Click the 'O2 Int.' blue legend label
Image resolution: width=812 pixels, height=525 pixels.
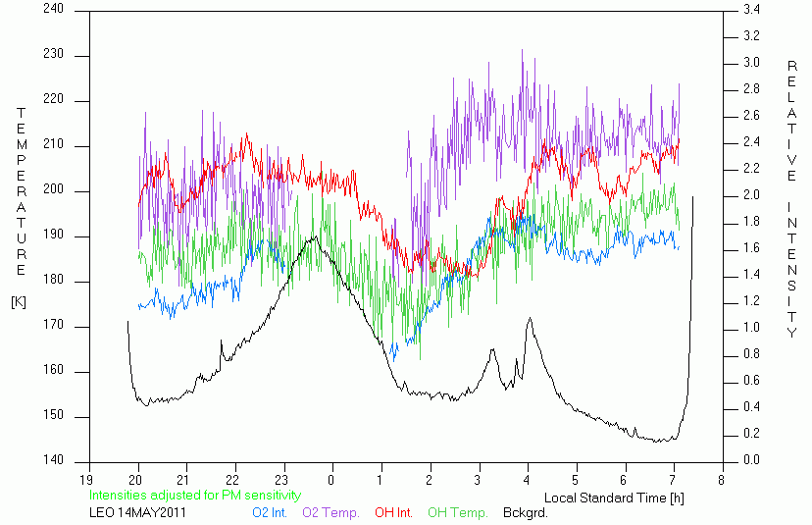pyautogui.click(x=270, y=513)
